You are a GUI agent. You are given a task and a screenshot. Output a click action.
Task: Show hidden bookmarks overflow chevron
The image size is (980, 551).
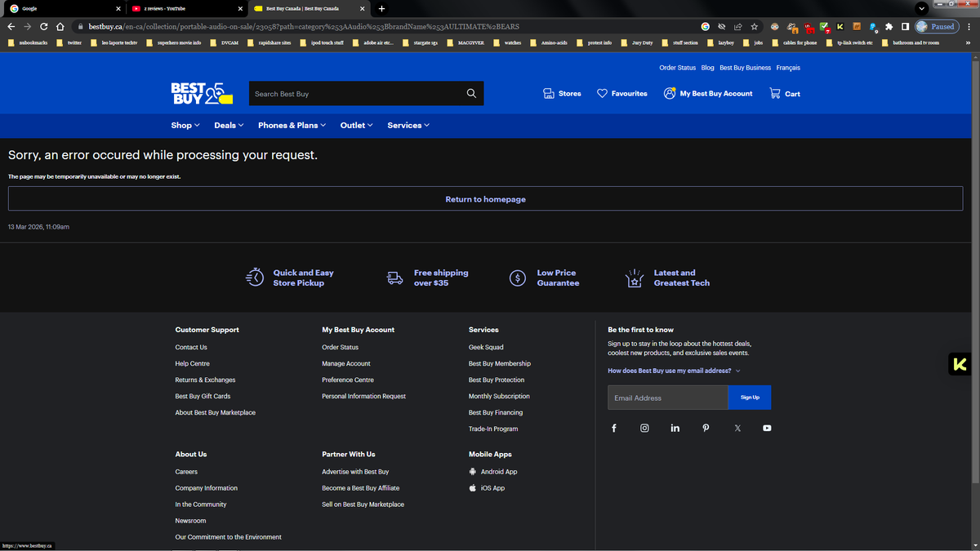(x=969, y=42)
